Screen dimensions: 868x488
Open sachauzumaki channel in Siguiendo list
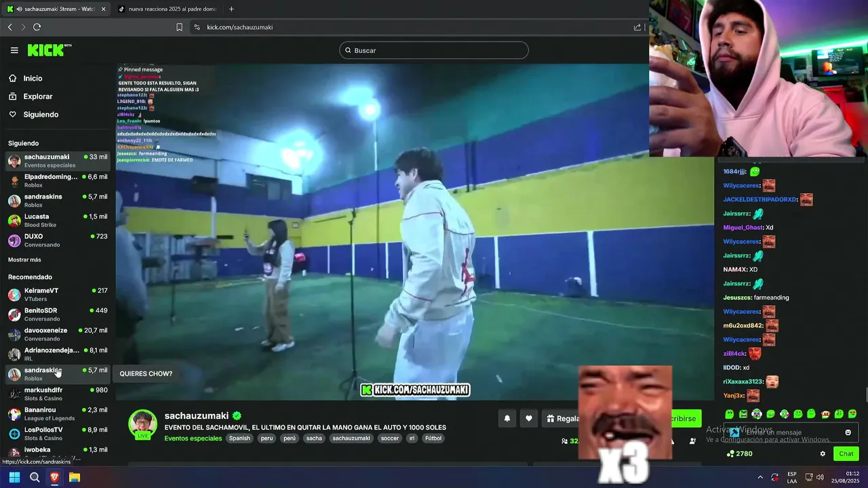point(58,161)
